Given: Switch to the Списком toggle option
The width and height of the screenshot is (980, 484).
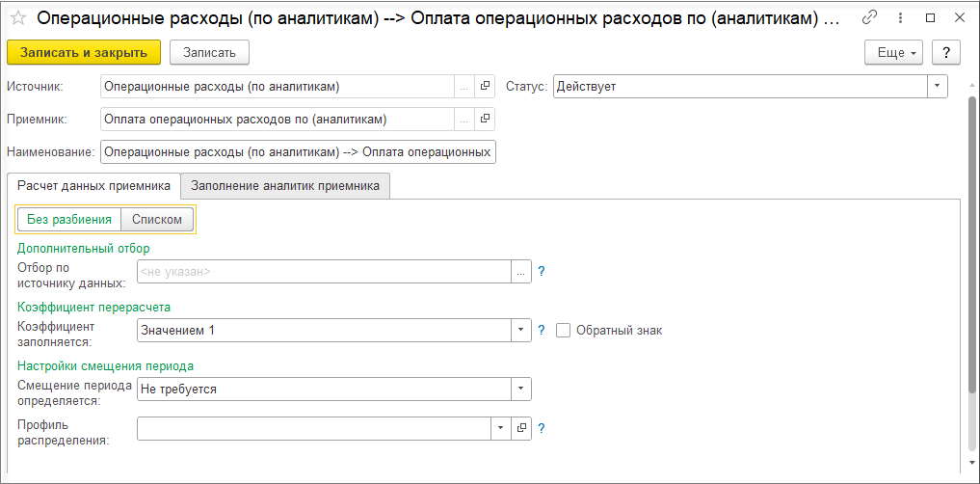Looking at the screenshot, I should 157,220.
